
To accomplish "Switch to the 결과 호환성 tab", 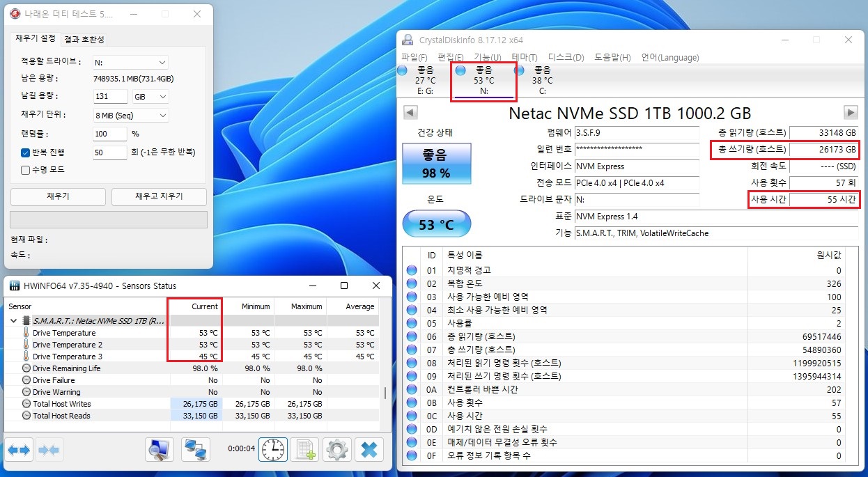I will click(84, 39).
